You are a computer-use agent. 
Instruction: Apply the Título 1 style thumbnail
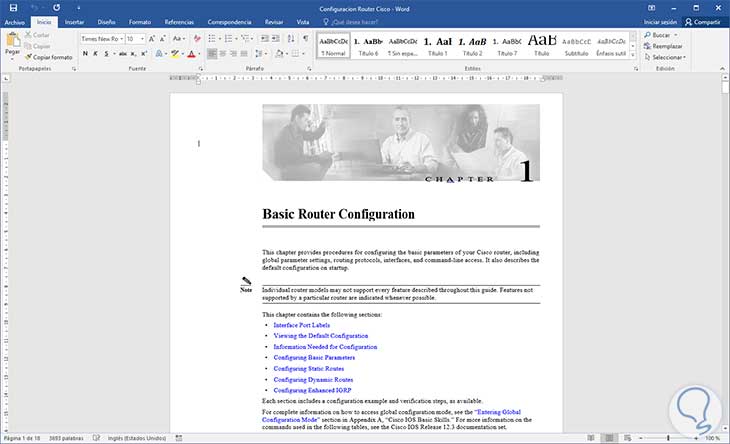coord(437,44)
